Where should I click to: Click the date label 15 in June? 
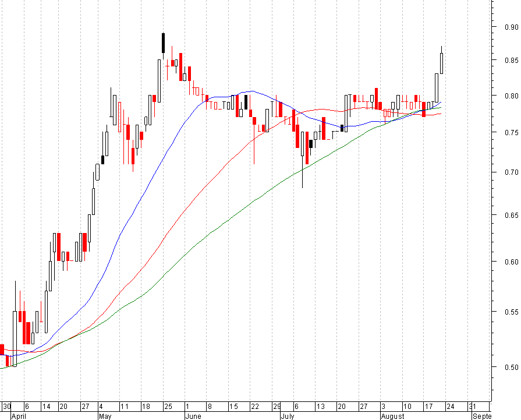coord(234,407)
